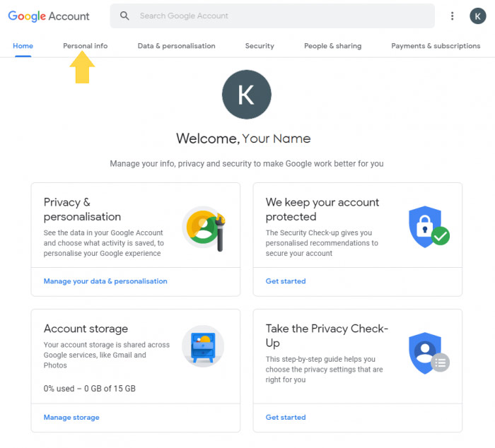This screenshot has height=448, width=495.
Task: Click the account storage drawer icon
Action: [x=203, y=346]
